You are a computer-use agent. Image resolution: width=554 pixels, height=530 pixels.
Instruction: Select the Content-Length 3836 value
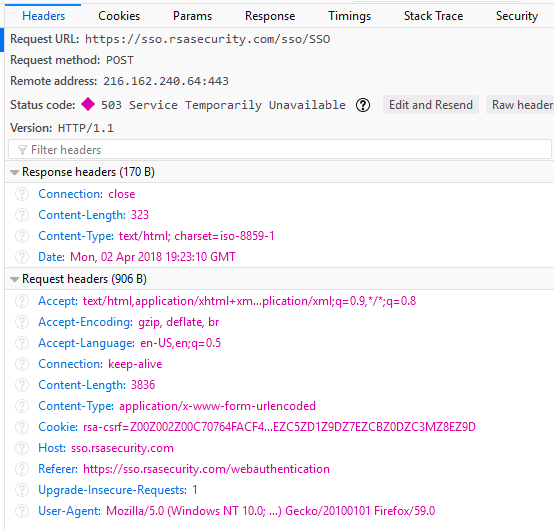[143, 385]
